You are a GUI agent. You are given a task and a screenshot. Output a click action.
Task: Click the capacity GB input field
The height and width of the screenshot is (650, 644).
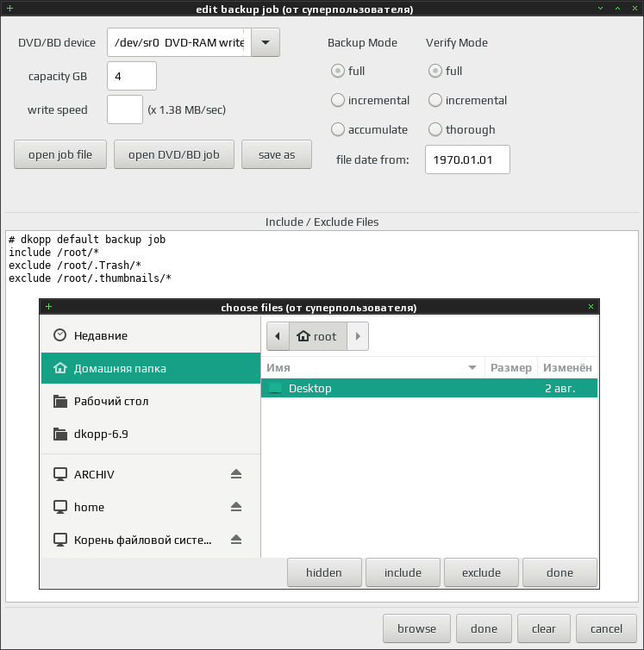coord(132,76)
